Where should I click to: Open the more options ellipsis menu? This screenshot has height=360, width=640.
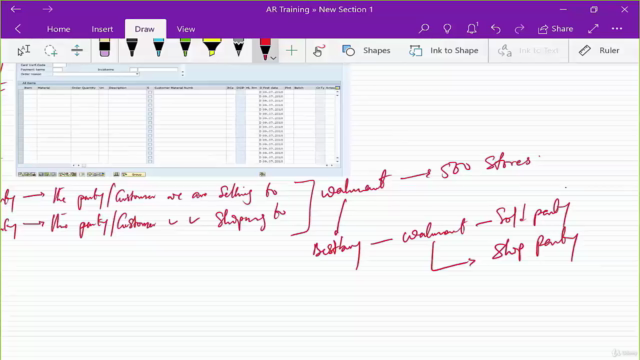(x=617, y=29)
